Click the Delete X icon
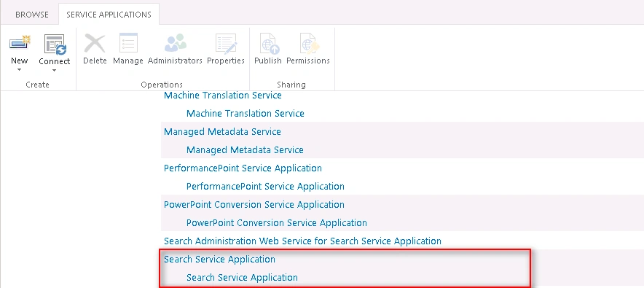The image size is (644, 288). [x=95, y=43]
